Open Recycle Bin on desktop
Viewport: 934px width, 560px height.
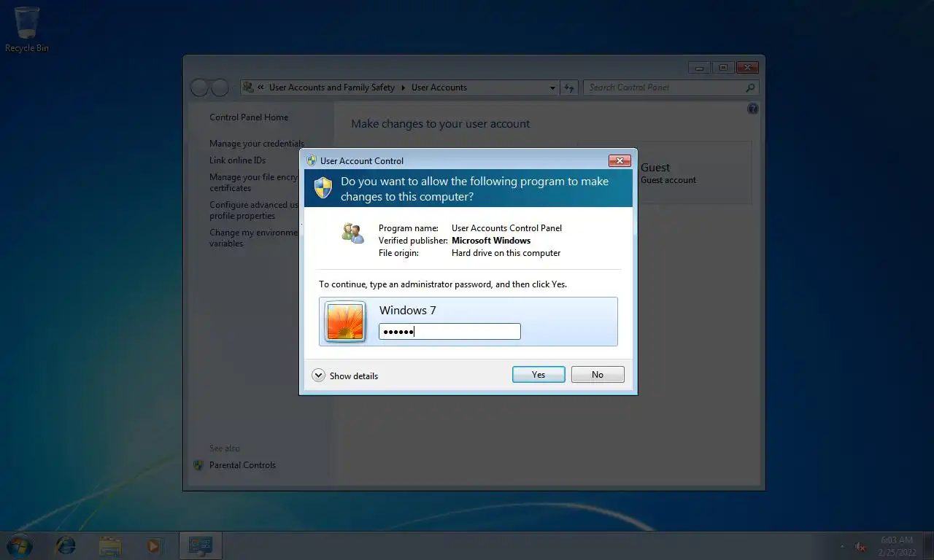pyautogui.click(x=27, y=30)
